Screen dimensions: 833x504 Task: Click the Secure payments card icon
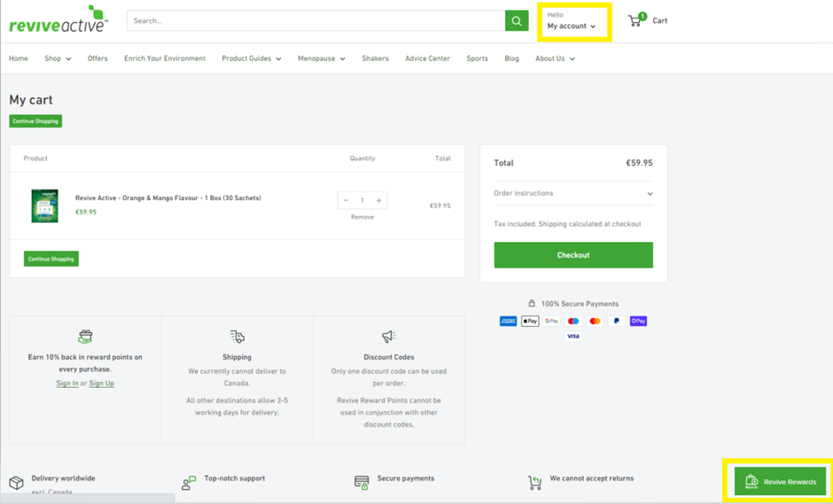(362, 482)
